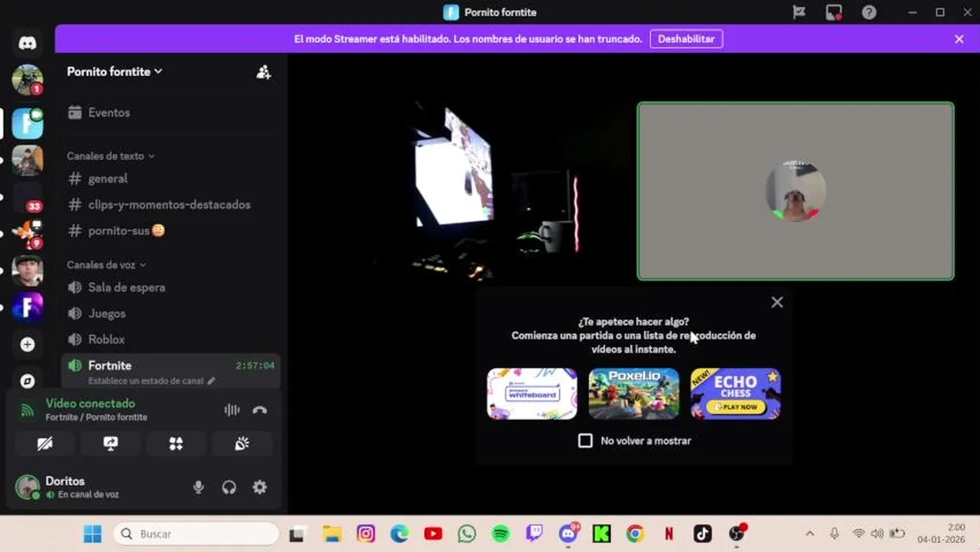The image size is (980, 552).
Task: Click the Buscar taskbar search box
Action: point(196,534)
